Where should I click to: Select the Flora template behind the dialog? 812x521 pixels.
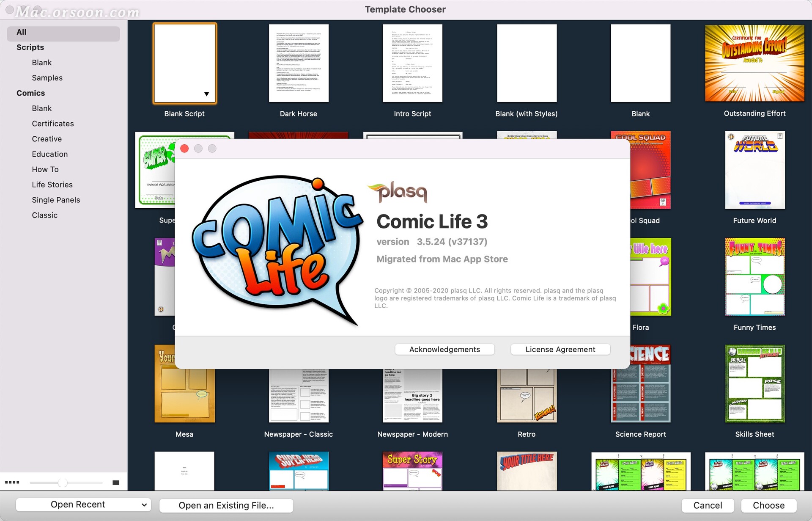pos(650,277)
